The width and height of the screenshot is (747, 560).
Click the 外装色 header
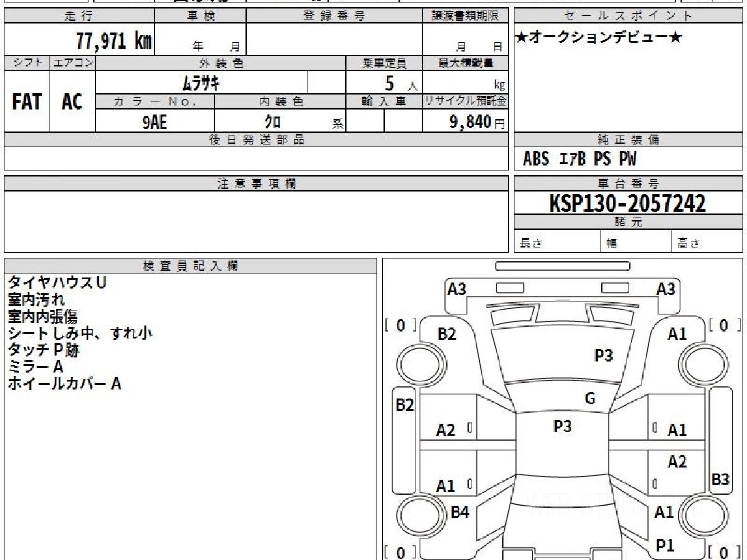point(221,63)
